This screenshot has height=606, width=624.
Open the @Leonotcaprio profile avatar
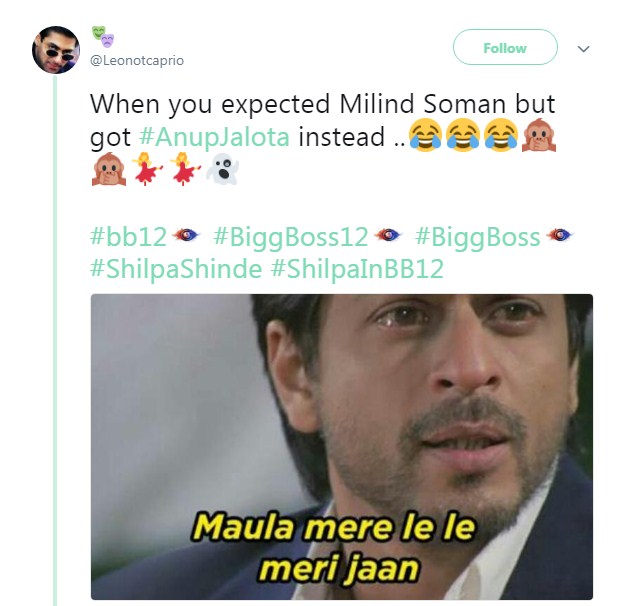click(56, 50)
